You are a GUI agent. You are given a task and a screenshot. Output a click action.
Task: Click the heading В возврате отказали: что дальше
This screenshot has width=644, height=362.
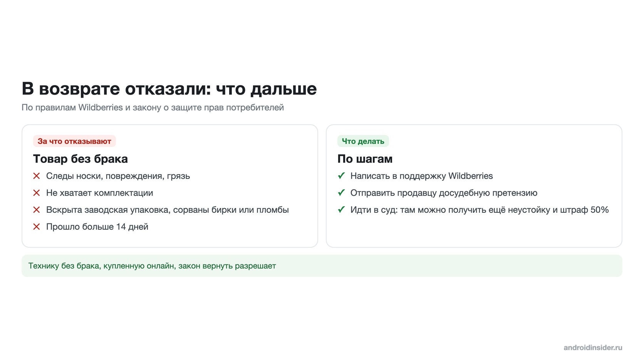(169, 89)
